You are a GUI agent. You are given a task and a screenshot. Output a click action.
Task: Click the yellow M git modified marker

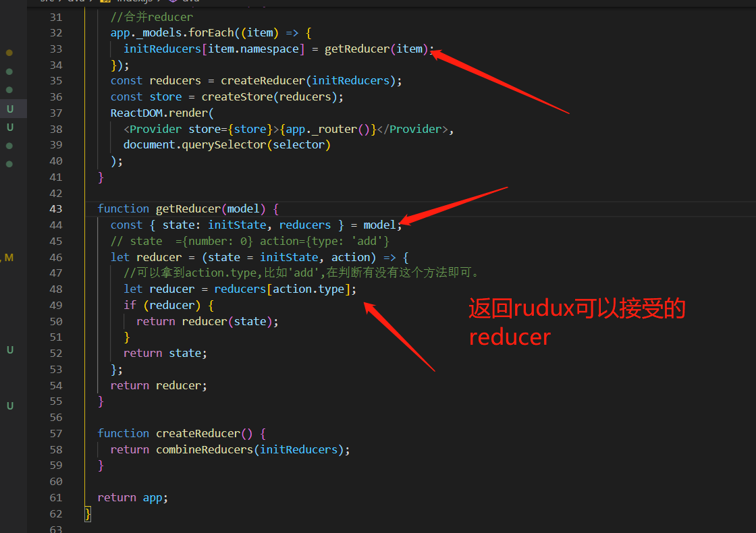[x=8, y=257]
